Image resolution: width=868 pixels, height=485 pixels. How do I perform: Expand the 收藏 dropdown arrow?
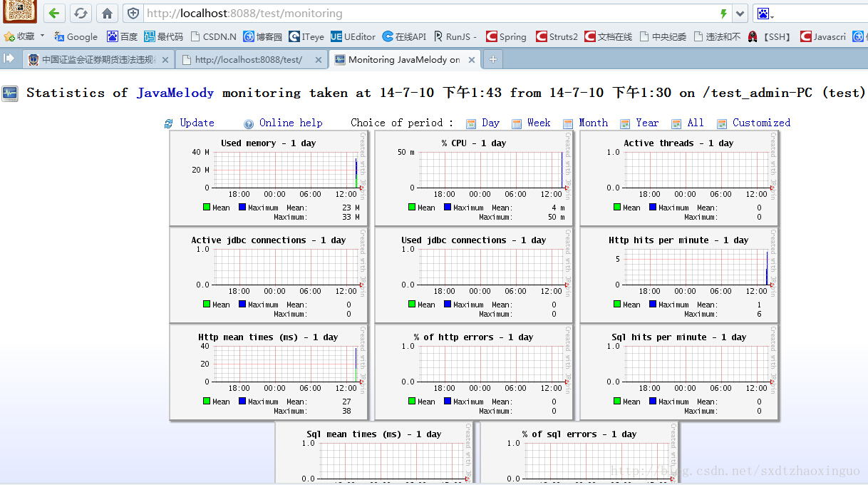coord(42,36)
